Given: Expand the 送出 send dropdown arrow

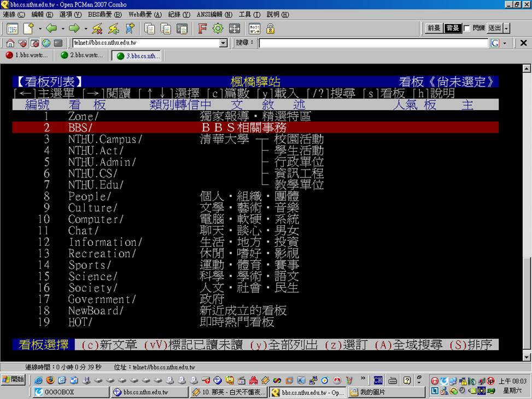Looking at the screenshot, I should click(506, 28).
